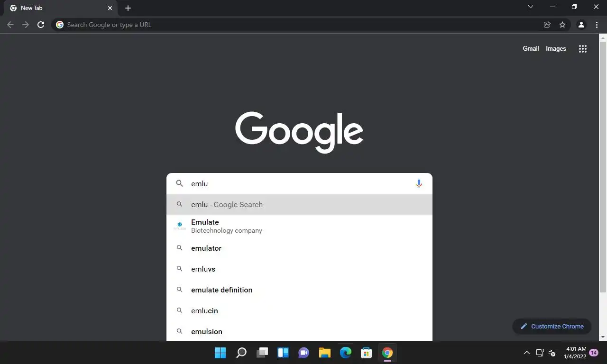Reload the current page
The height and width of the screenshot is (364, 607).
(x=41, y=25)
